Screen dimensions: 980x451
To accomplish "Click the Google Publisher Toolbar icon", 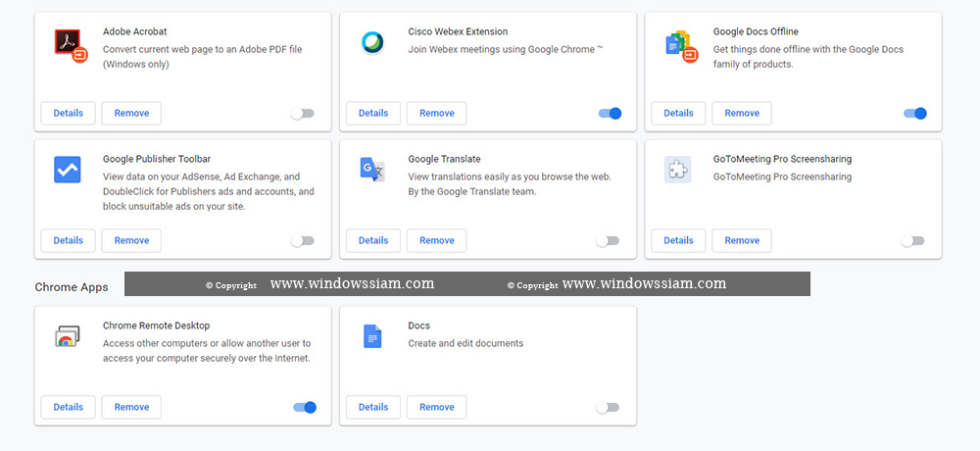I will [68, 170].
